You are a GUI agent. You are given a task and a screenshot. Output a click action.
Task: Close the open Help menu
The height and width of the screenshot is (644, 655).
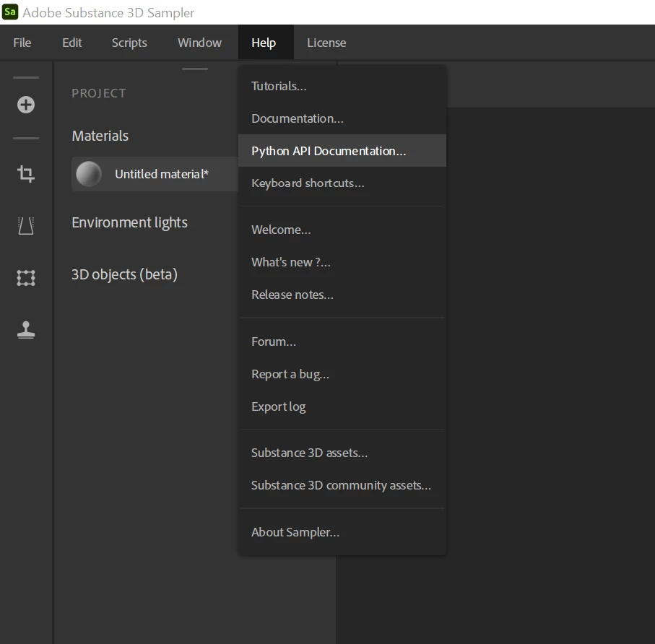pyautogui.click(x=266, y=43)
